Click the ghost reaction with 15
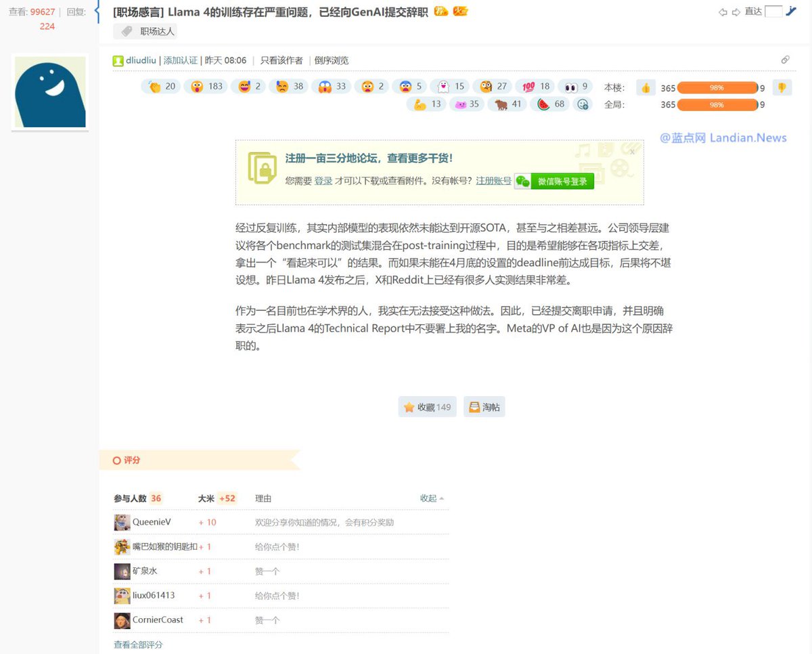 (x=451, y=87)
